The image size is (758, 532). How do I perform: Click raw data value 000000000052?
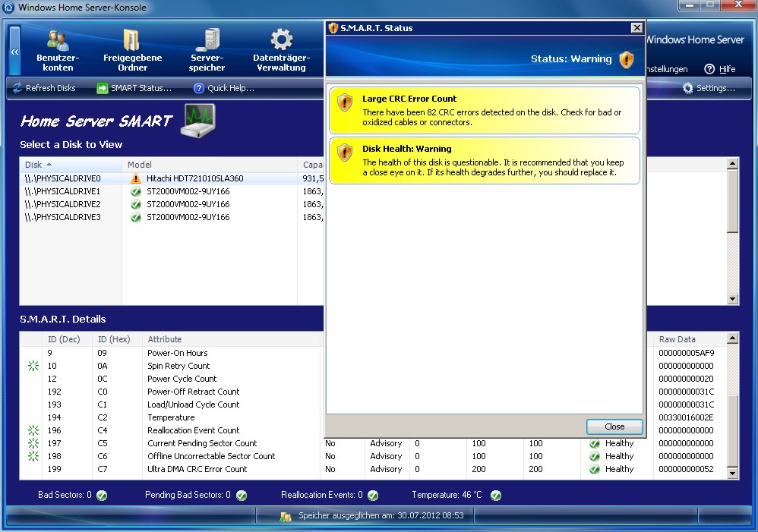pyautogui.click(x=686, y=469)
